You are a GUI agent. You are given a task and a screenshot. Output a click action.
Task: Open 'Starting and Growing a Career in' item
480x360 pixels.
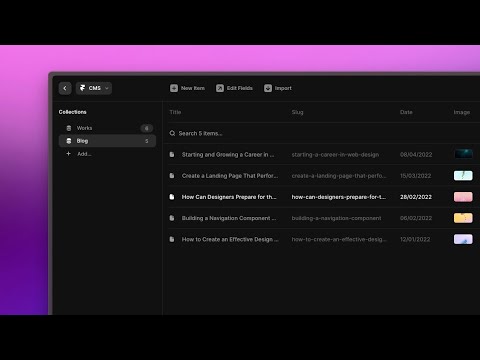(228, 155)
